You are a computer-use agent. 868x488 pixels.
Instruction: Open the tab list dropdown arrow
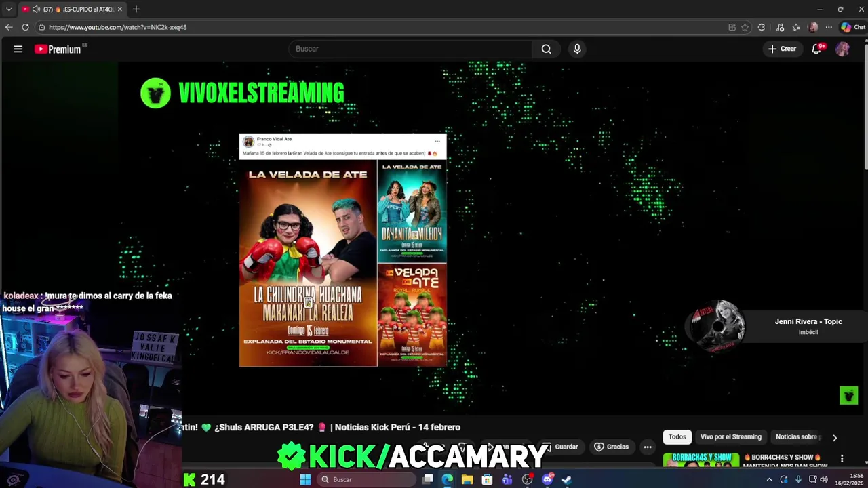click(x=9, y=9)
